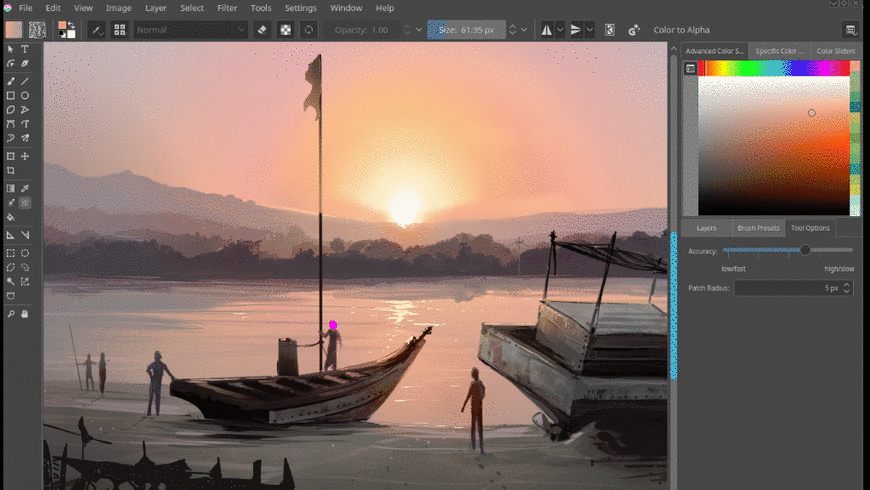Select the Pan hand tool
The height and width of the screenshot is (490, 870).
click(x=25, y=314)
